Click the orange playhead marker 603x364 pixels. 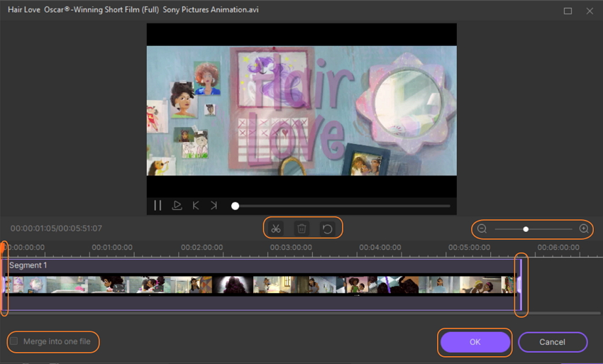3,247
